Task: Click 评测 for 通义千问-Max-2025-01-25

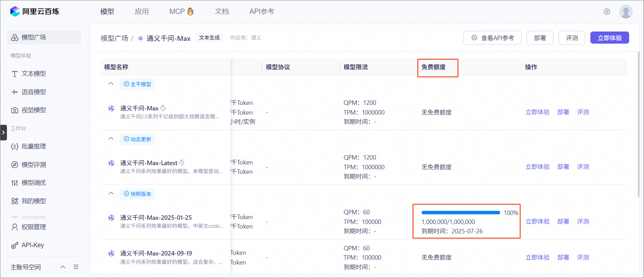Action: [x=583, y=222]
